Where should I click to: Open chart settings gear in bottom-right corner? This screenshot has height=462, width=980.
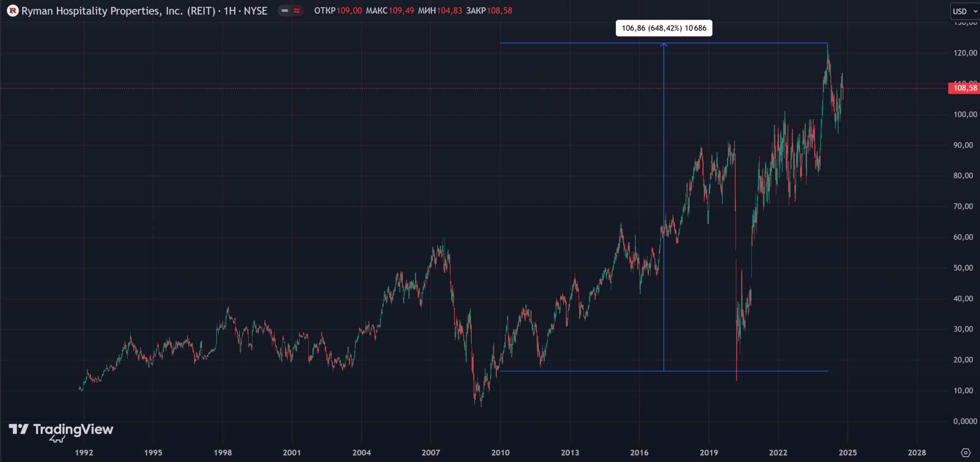966,452
